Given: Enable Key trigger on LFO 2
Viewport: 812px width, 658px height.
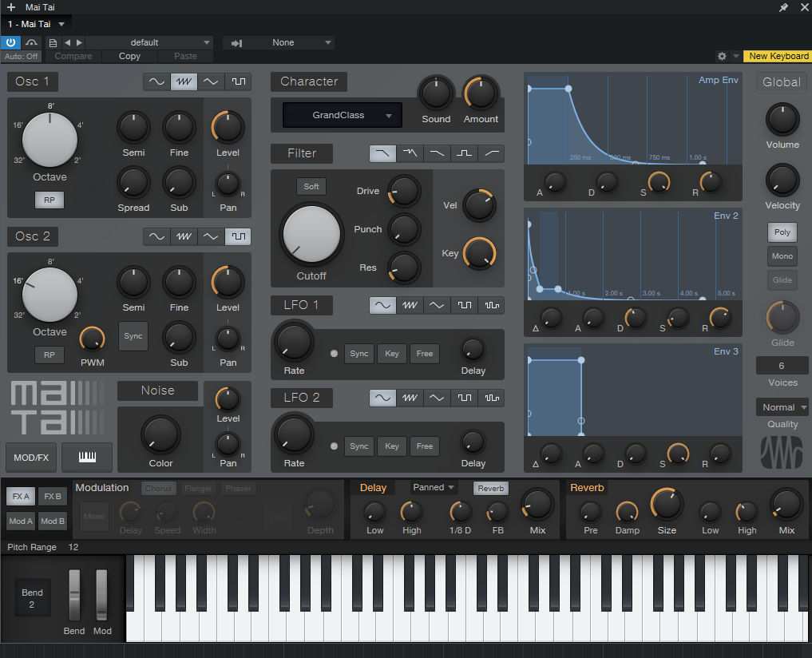Looking at the screenshot, I should [391, 446].
